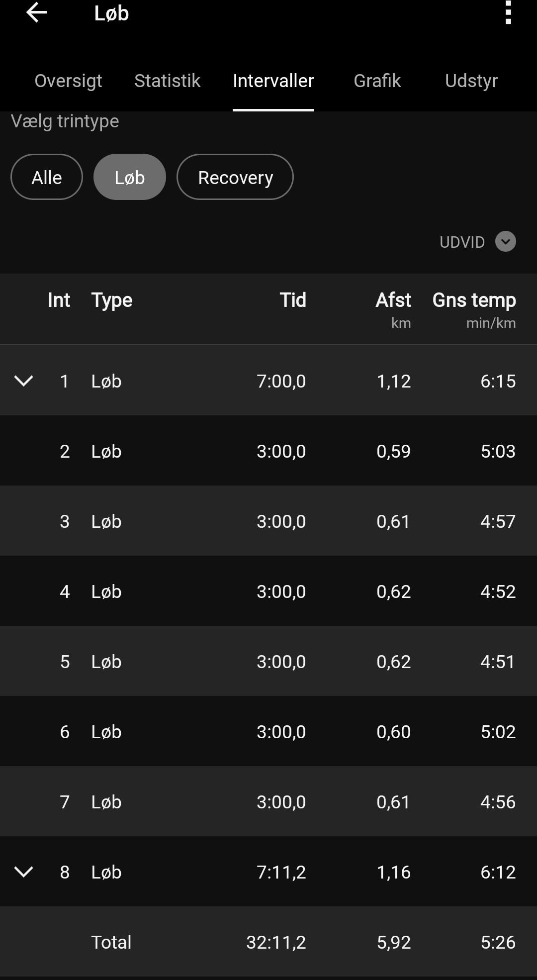The width and height of the screenshot is (537, 980).
Task: Tap the interval 5 row
Action: pos(268,662)
